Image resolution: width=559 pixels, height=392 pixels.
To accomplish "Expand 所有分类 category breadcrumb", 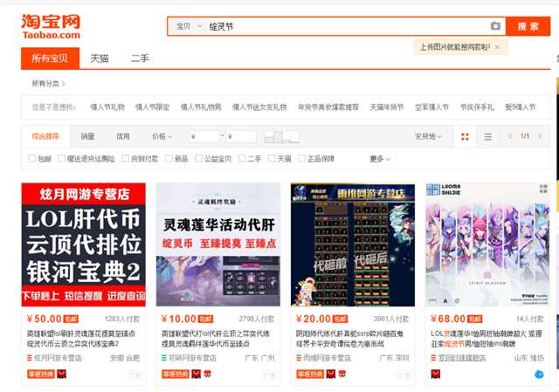I will [49, 84].
